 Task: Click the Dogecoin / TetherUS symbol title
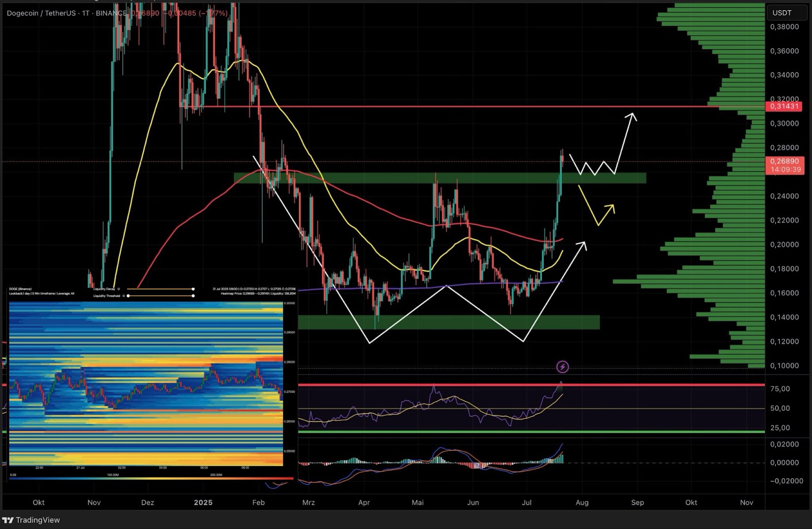[x=42, y=13]
